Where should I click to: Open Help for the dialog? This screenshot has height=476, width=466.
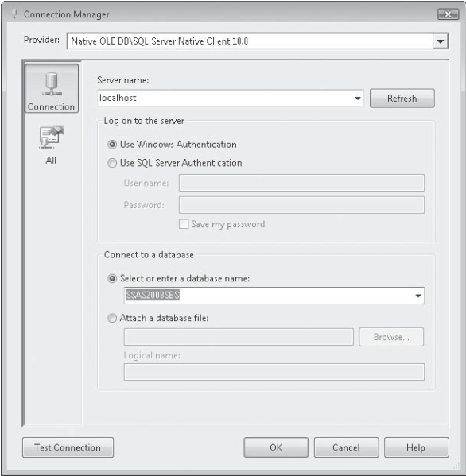(416, 447)
